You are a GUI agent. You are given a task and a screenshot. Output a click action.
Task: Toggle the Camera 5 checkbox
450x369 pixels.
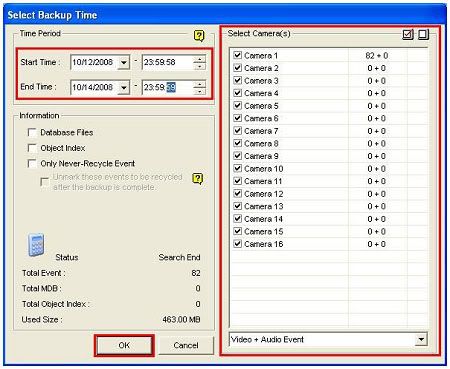click(237, 106)
